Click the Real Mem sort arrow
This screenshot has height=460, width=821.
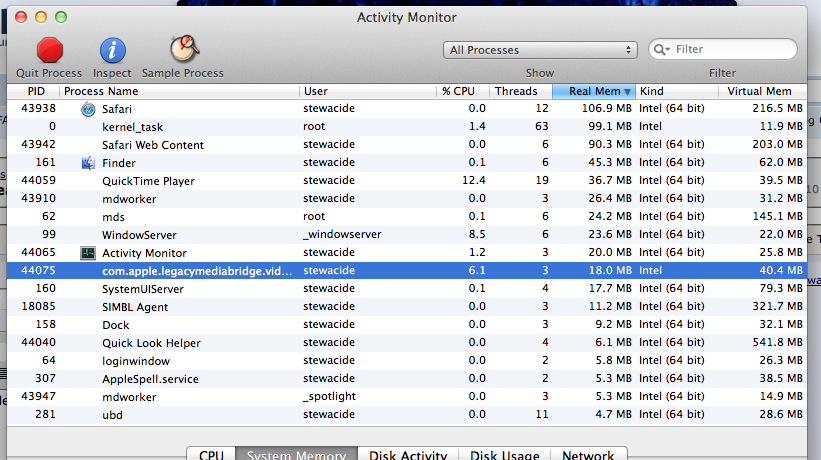pyautogui.click(x=627, y=92)
